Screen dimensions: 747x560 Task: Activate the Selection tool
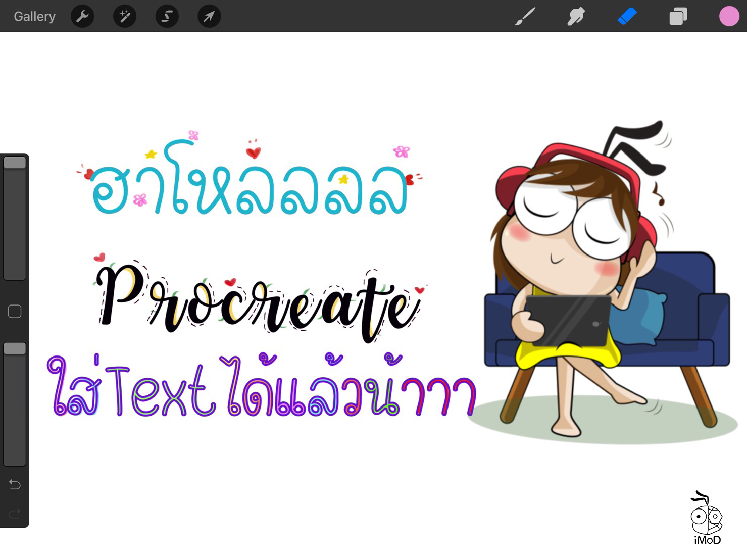tap(167, 16)
